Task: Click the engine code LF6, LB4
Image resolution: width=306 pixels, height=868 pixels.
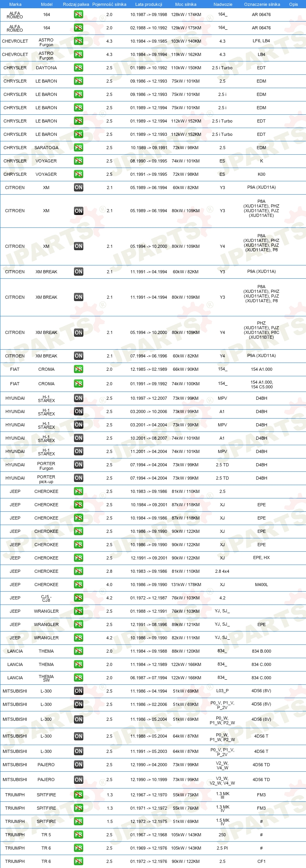Action: pyautogui.click(x=261, y=41)
